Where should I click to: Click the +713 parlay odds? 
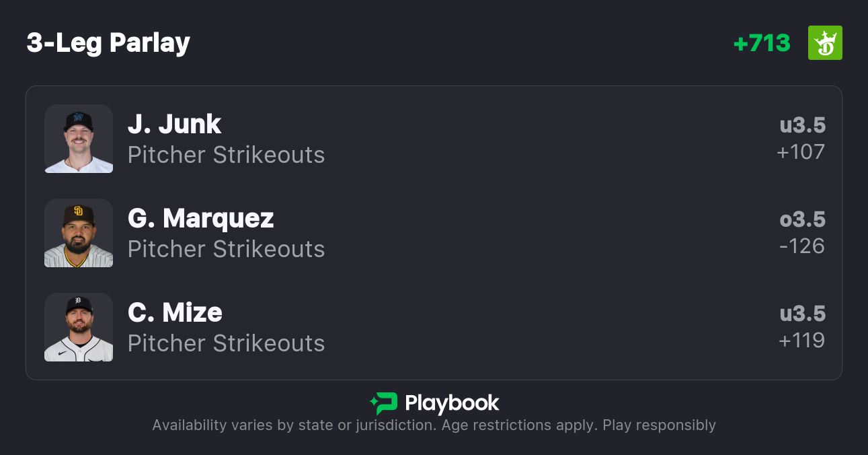click(x=761, y=43)
